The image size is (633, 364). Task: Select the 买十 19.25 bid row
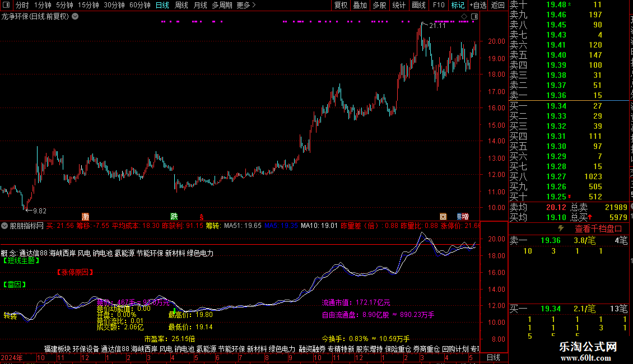[x=569, y=197]
